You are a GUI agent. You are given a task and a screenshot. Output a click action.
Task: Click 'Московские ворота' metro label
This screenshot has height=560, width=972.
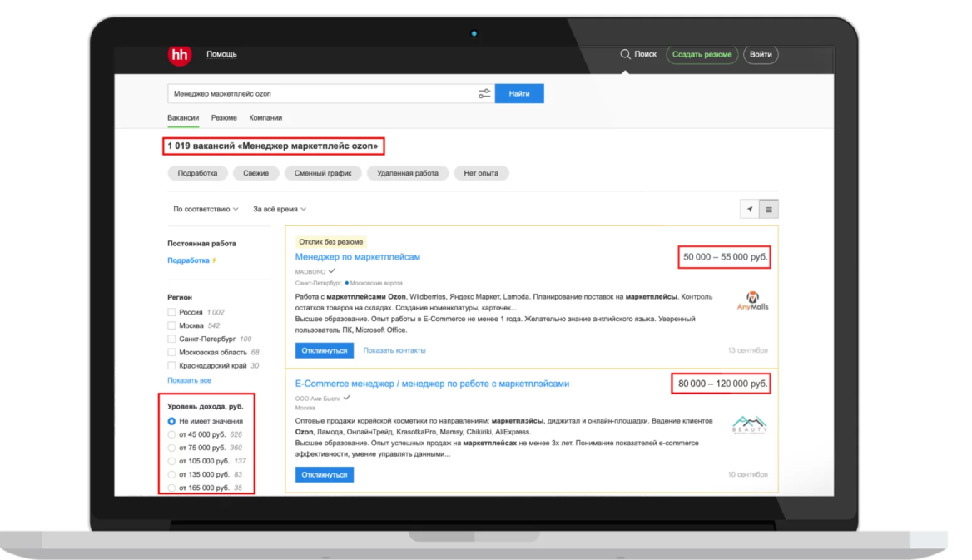pos(376,283)
